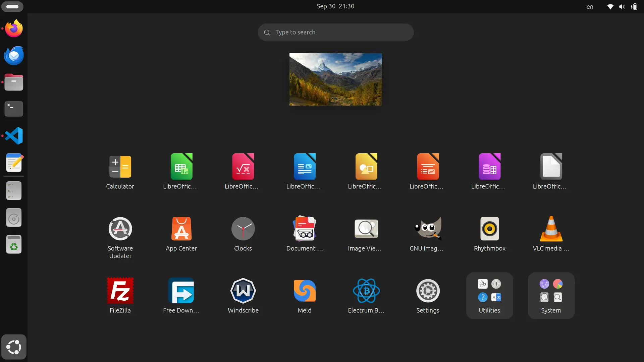The width and height of the screenshot is (644, 362).
Task: Launch GIMP image editor
Action: click(x=427, y=229)
